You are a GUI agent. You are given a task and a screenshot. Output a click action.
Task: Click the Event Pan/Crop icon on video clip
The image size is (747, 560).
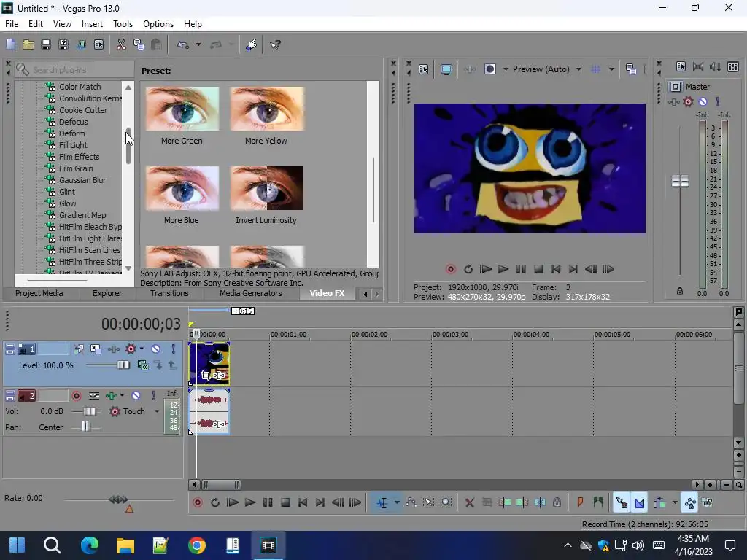[x=205, y=376]
